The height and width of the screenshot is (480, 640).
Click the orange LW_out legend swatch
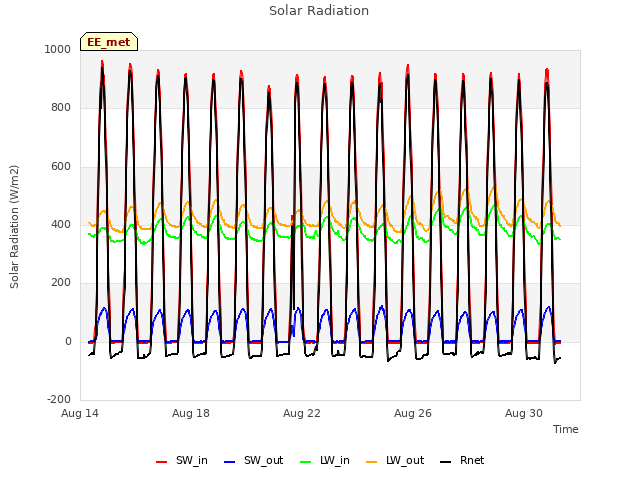372,462
